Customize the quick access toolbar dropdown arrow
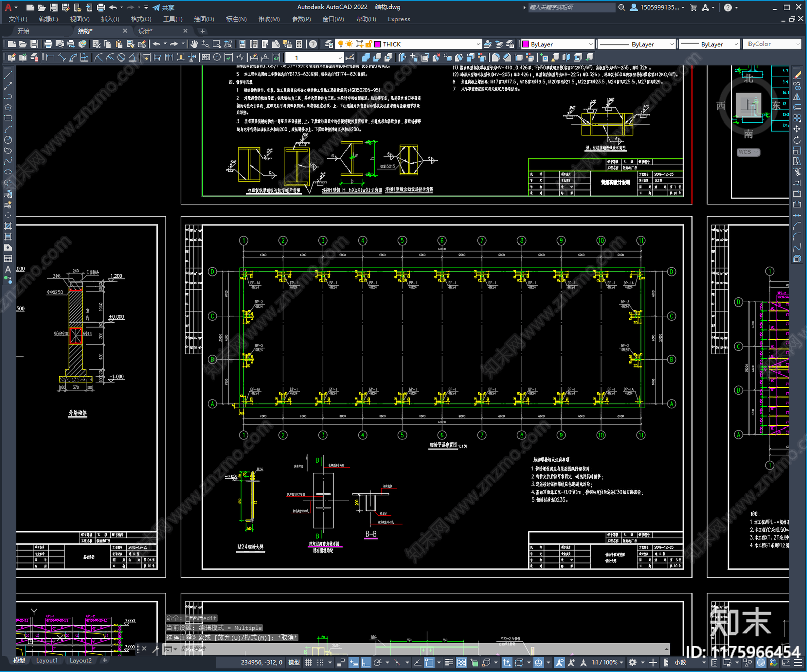Viewport: 807px width, 672px height. click(x=146, y=7)
